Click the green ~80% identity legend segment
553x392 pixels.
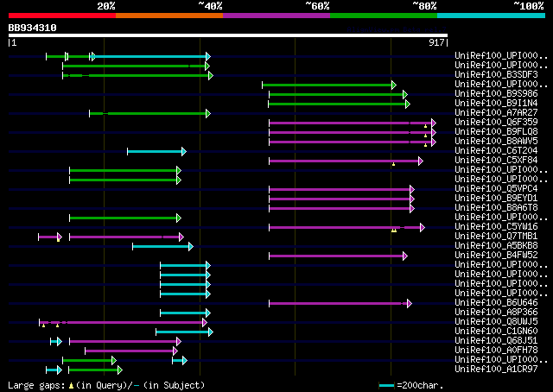(x=384, y=16)
